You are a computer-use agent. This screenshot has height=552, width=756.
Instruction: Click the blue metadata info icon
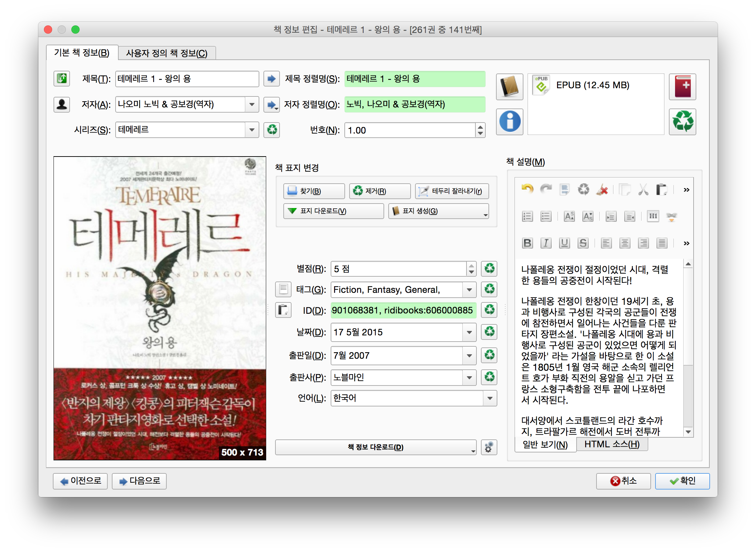click(x=509, y=122)
